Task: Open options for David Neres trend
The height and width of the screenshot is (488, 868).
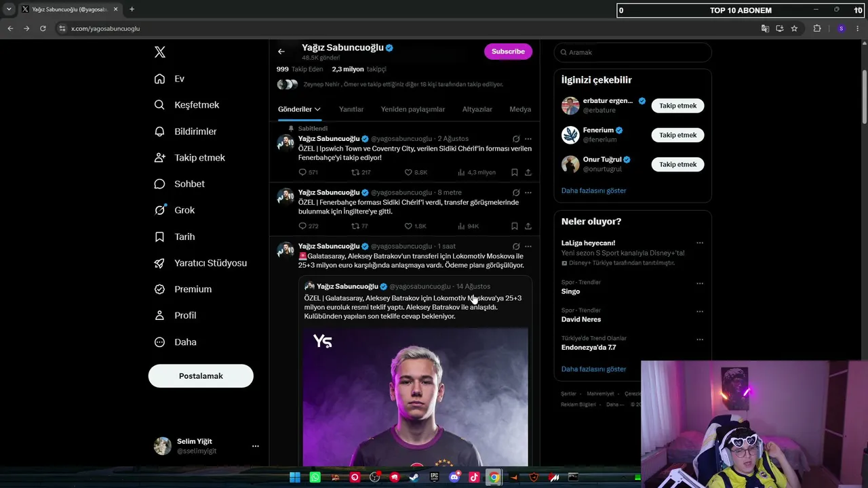Action: click(x=700, y=311)
